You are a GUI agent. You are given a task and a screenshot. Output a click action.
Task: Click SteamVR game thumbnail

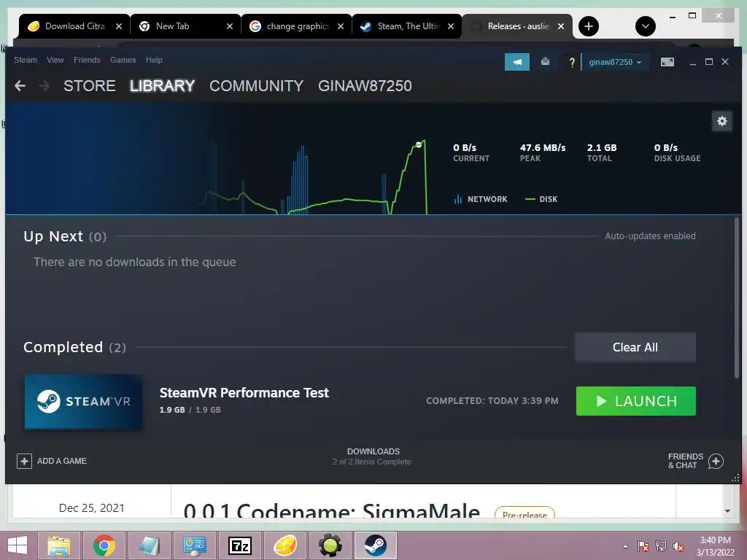83,402
